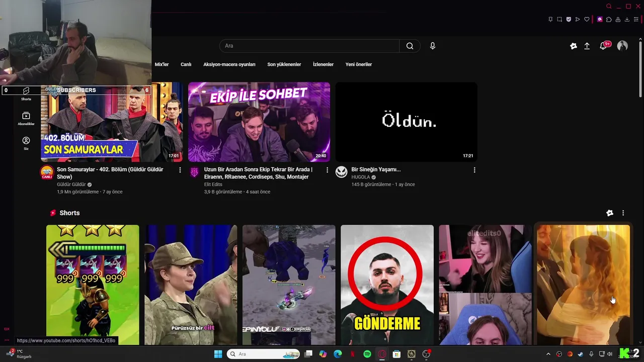
Task: Open Opera profile icon in toolbar
Action: 618,20
